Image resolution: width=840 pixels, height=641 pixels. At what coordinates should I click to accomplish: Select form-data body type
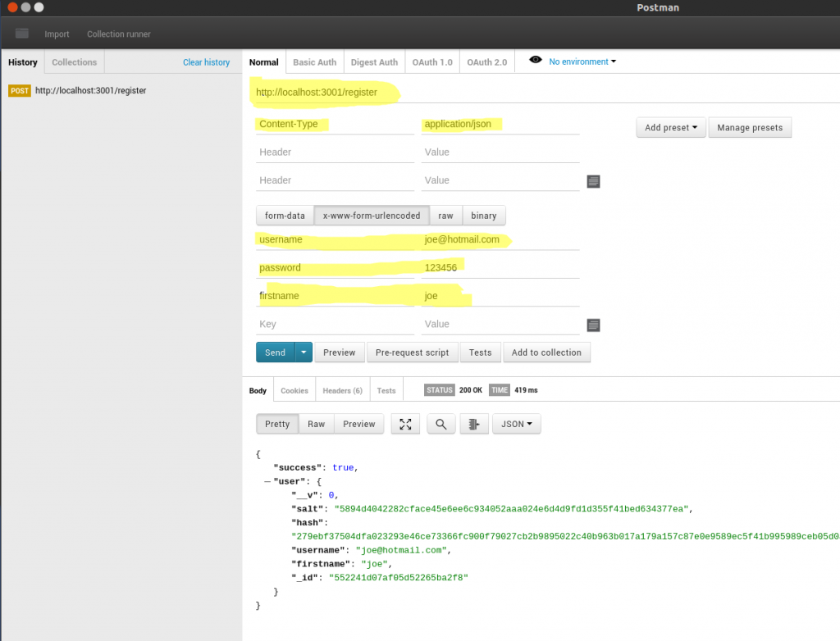(285, 216)
